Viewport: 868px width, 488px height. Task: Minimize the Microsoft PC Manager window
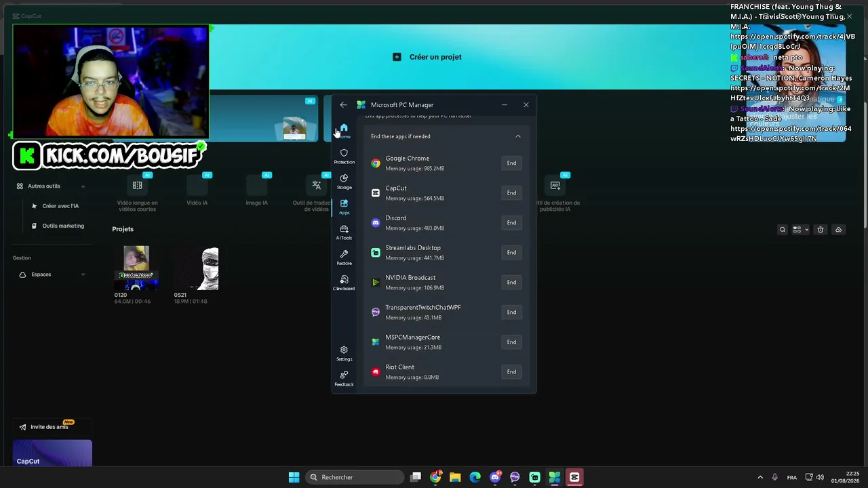pyautogui.click(x=504, y=105)
